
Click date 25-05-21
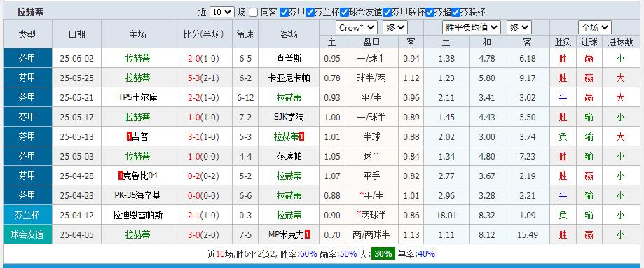[77, 98]
